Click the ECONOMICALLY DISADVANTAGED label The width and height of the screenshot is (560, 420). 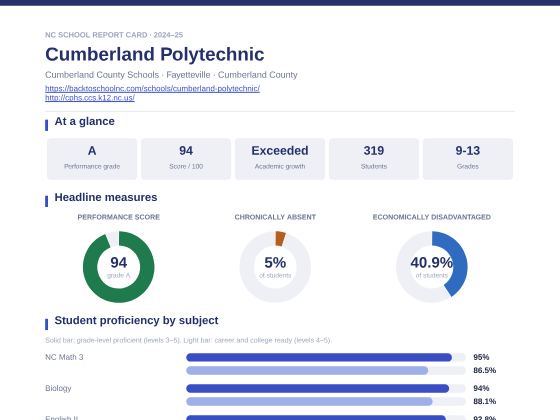tap(431, 217)
